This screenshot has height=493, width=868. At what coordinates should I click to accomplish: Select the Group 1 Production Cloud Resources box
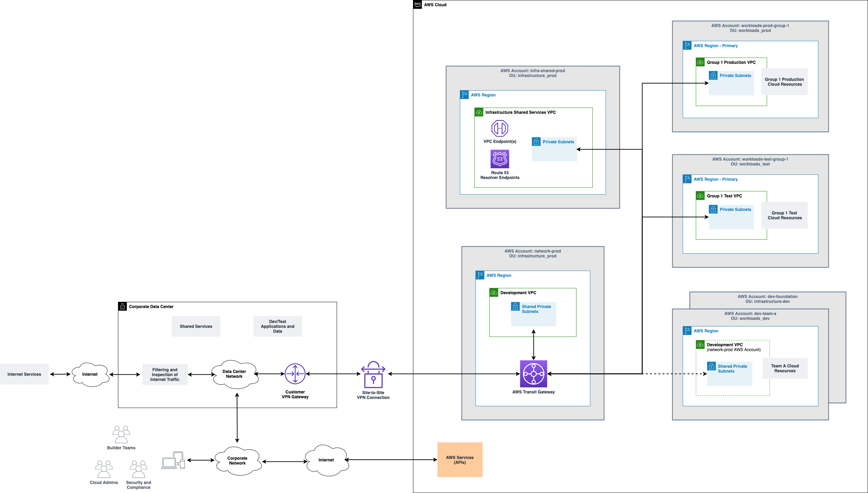784,82
